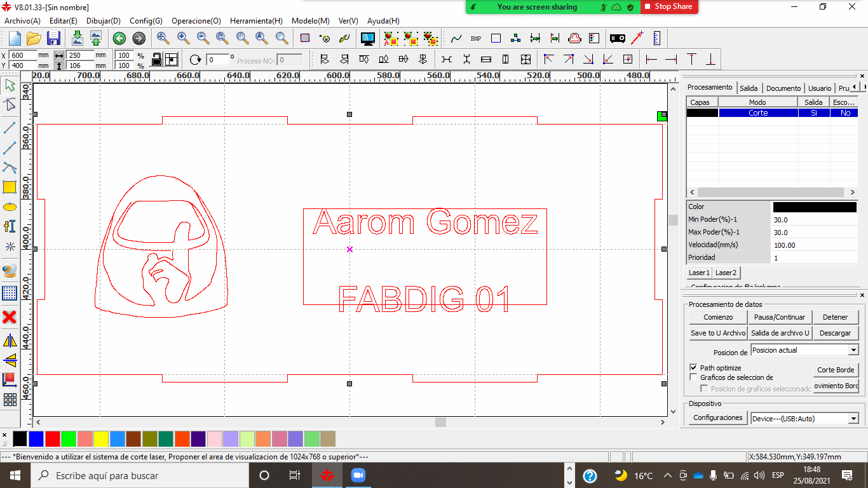
Task: Switch to the Salida tab
Action: [749, 88]
